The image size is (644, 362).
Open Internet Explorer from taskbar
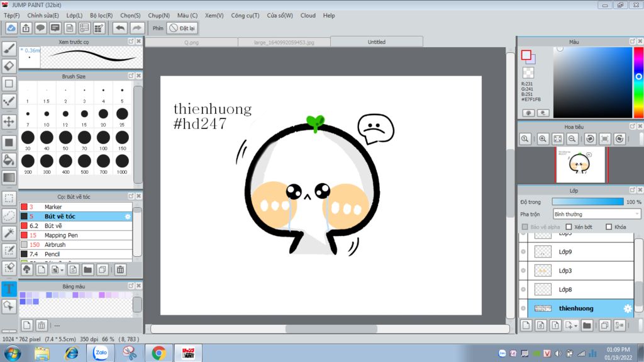[x=72, y=353]
